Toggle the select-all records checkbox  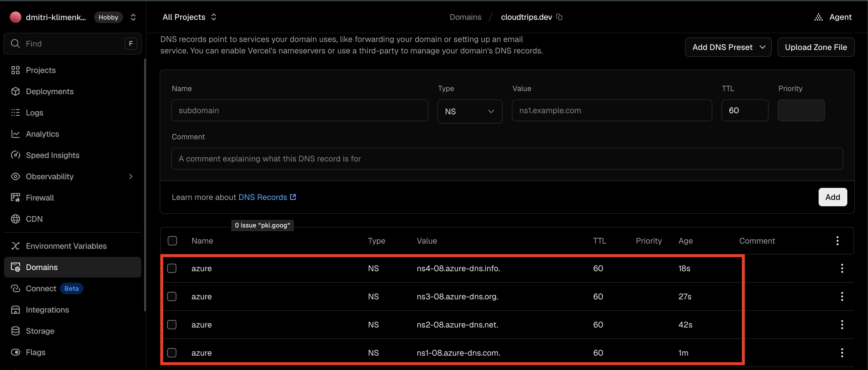172,241
